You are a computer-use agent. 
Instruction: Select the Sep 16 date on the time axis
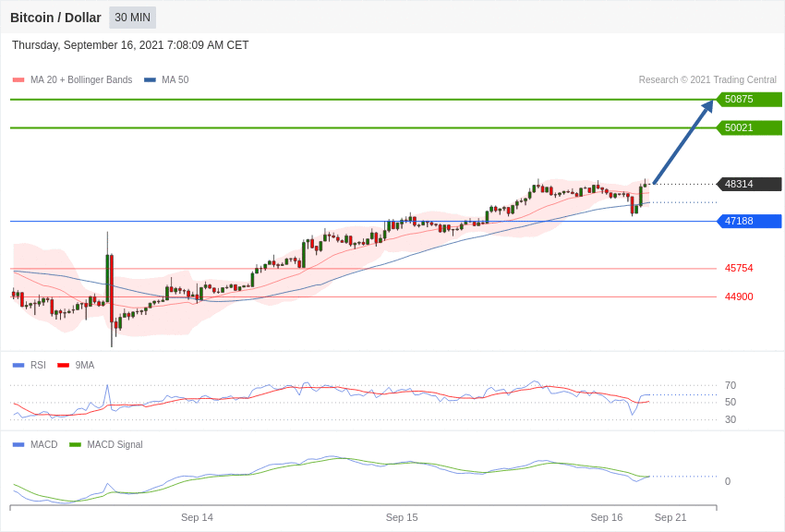pos(607,517)
